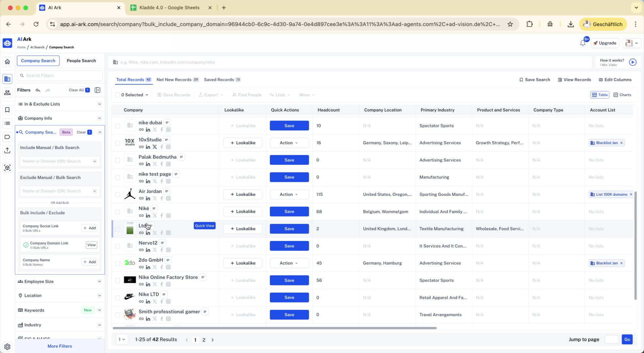Viewport: 644px width, 353px height.
Task: Play the How it works video
Action: click(x=633, y=62)
